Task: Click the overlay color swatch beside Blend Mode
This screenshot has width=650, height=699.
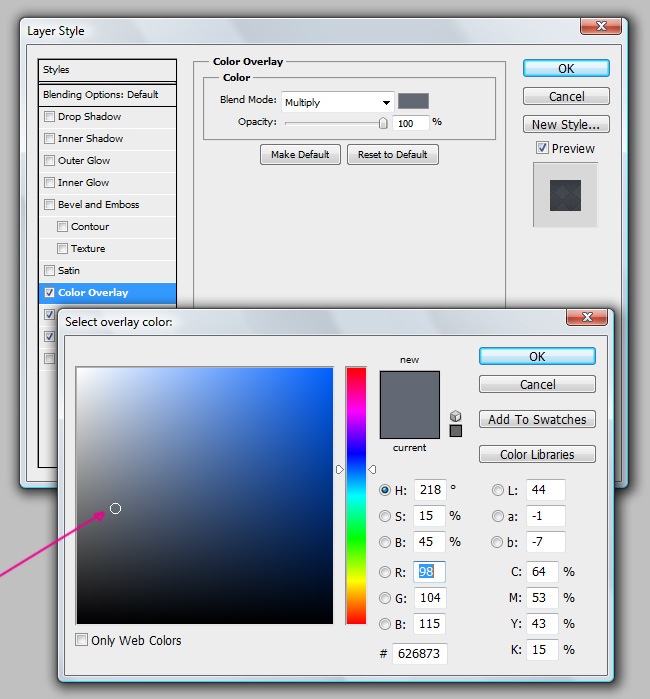Action: [x=413, y=101]
